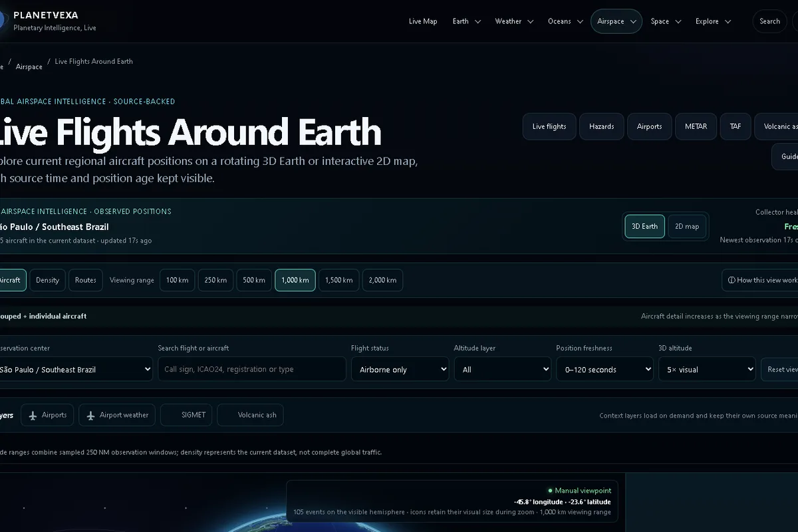The width and height of the screenshot is (798, 532).
Task: Open the TAF quick link
Action: pyautogui.click(x=735, y=126)
